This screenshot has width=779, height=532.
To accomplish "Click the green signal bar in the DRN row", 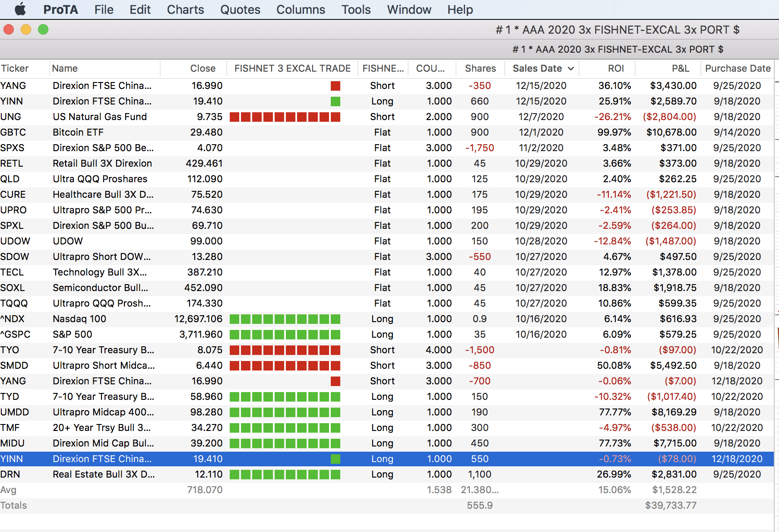I will click(x=285, y=475).
